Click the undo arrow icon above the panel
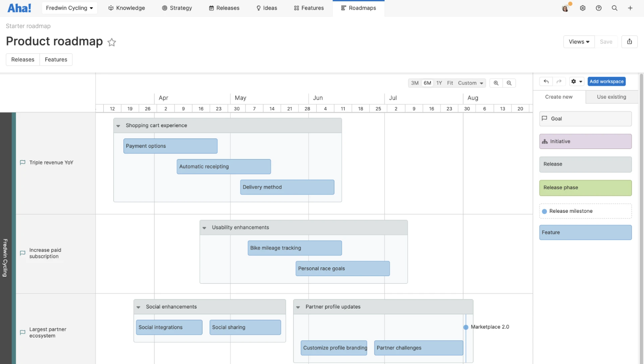This screenshot has height=364, width=644. tap(546, 81)
